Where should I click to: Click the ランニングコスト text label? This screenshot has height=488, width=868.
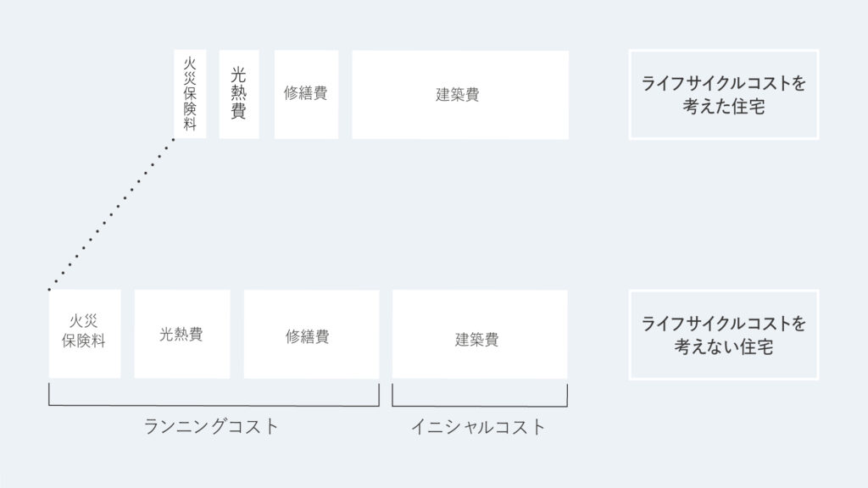coord(211,426)
